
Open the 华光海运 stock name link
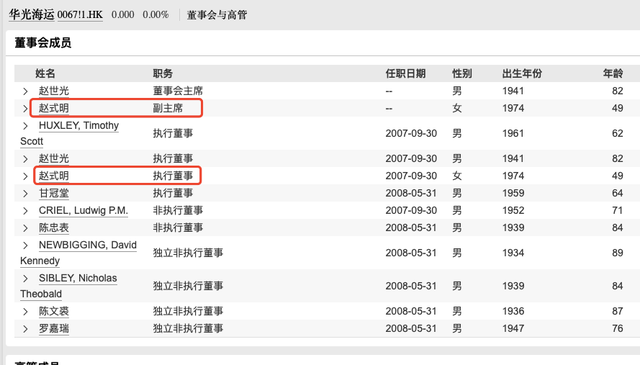31,15
